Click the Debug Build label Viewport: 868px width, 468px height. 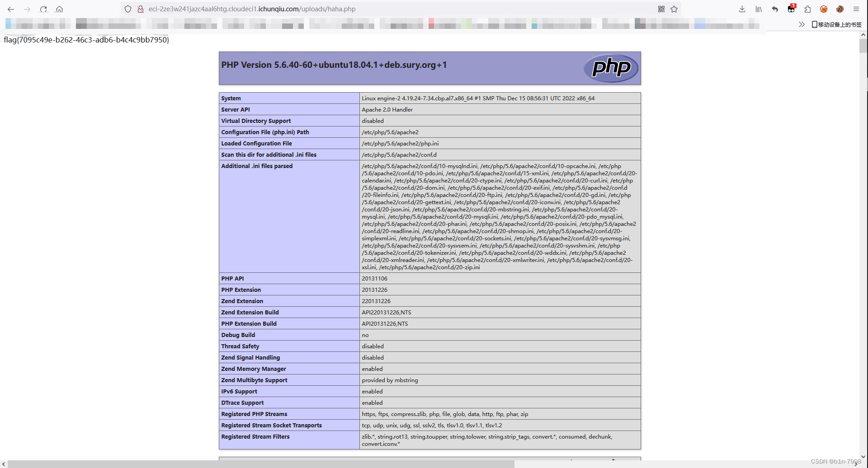tap(238, 335)
